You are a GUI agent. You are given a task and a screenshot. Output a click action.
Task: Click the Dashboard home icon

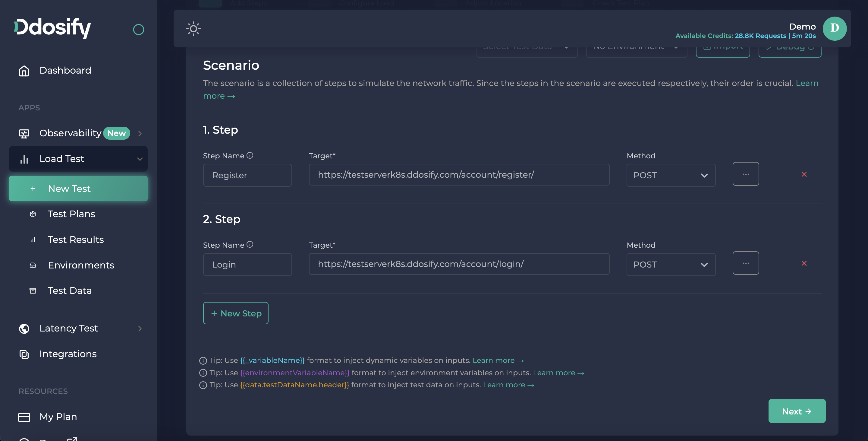point(24,71)
